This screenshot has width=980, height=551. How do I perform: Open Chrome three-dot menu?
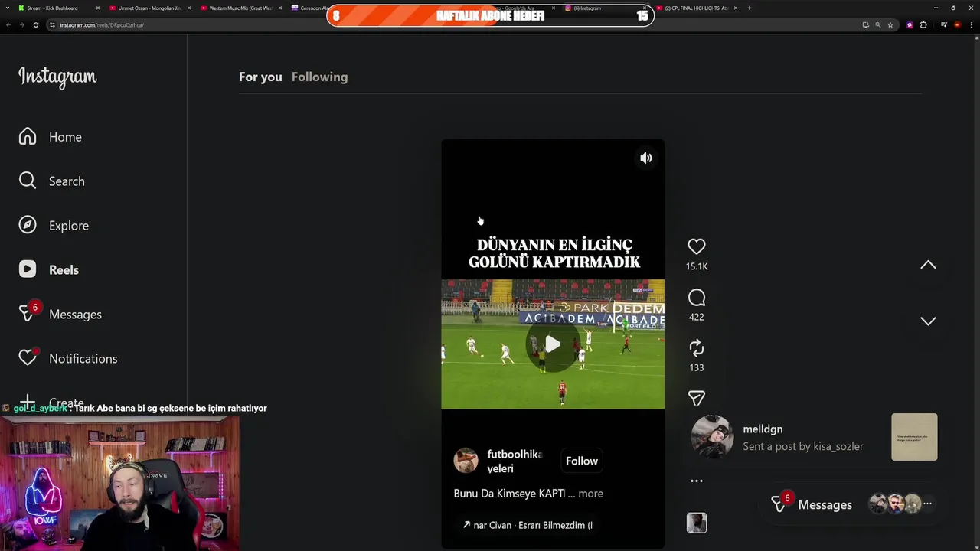[972, 24]
